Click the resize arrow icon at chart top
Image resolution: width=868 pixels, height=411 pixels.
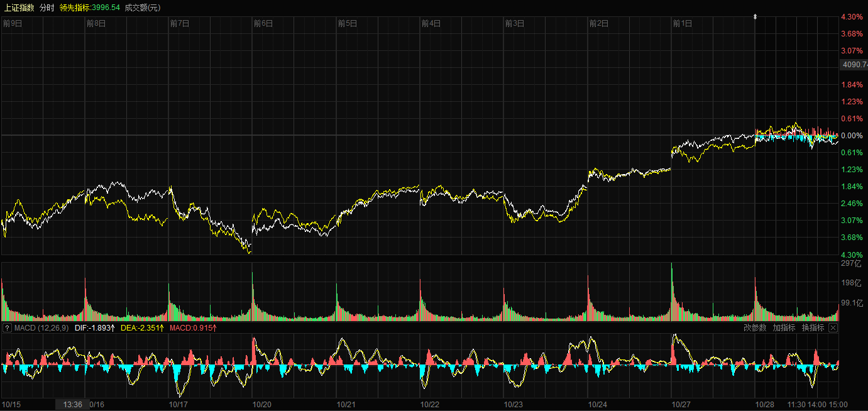[755, 17]
